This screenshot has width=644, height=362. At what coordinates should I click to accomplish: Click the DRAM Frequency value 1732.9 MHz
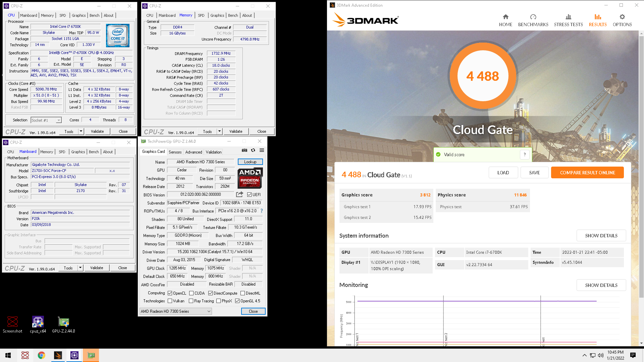pos(221,53)
